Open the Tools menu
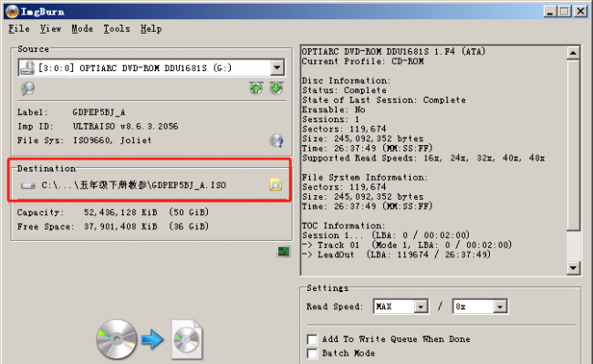This screenshot has height=364, width=593. 117,28
